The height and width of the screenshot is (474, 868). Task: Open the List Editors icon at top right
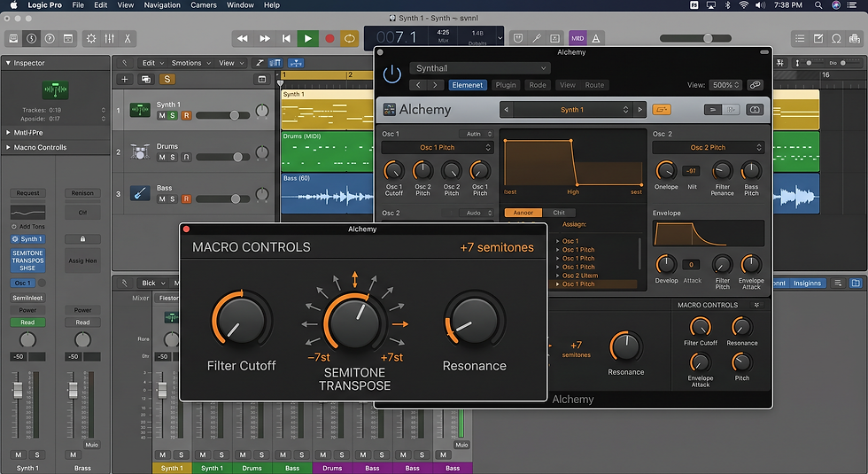click(800, 39)
